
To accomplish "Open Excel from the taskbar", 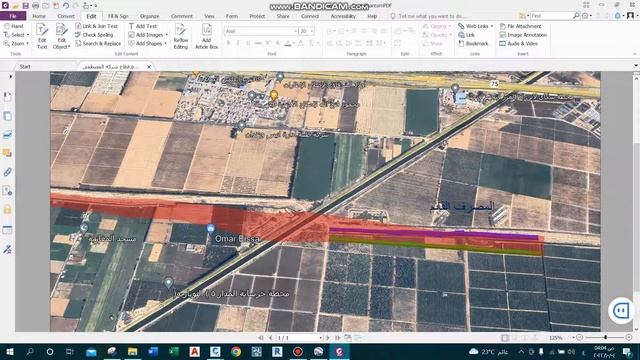I will (x=174, y=351).
